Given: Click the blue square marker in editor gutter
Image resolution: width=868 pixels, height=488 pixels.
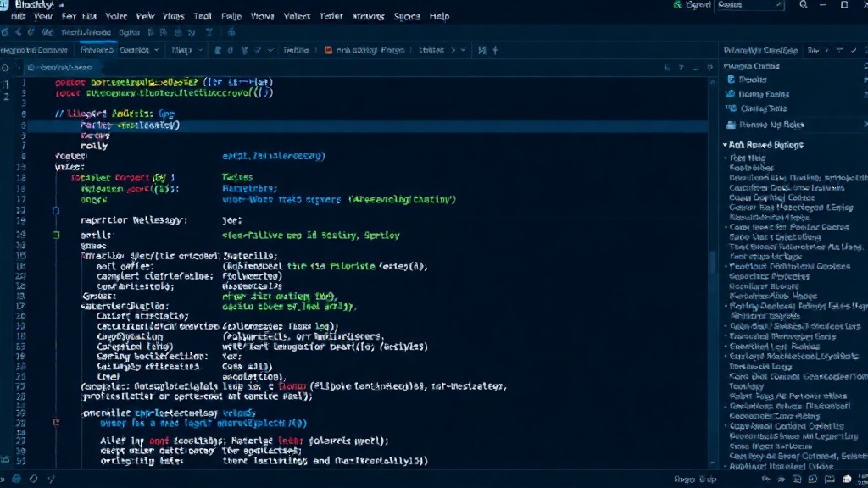Looking at the screenshot, I should pos(55,211).
